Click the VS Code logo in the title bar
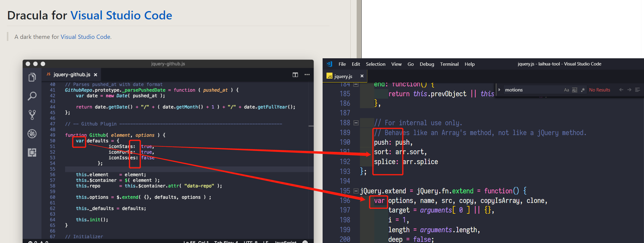Screen dimensions: 644x243 coord(329,64)
